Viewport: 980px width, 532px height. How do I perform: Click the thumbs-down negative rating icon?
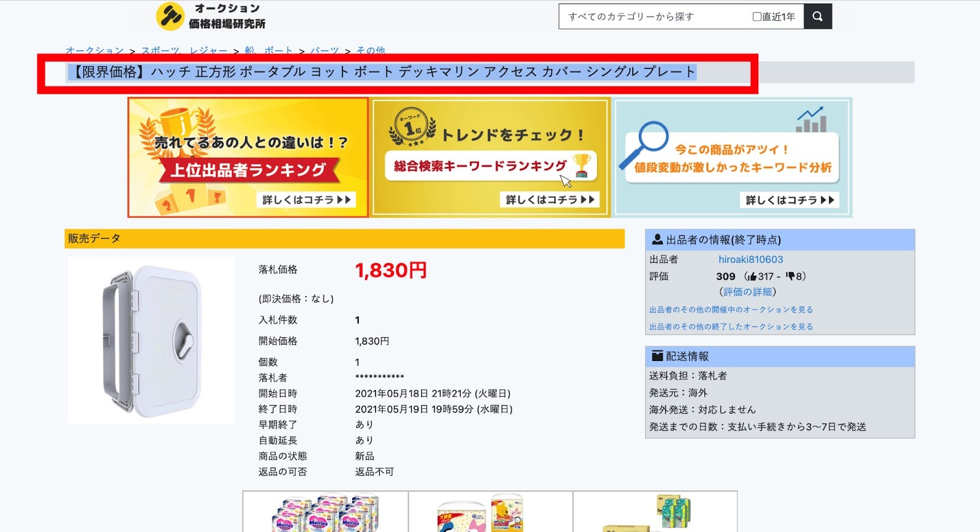[790, 277]
